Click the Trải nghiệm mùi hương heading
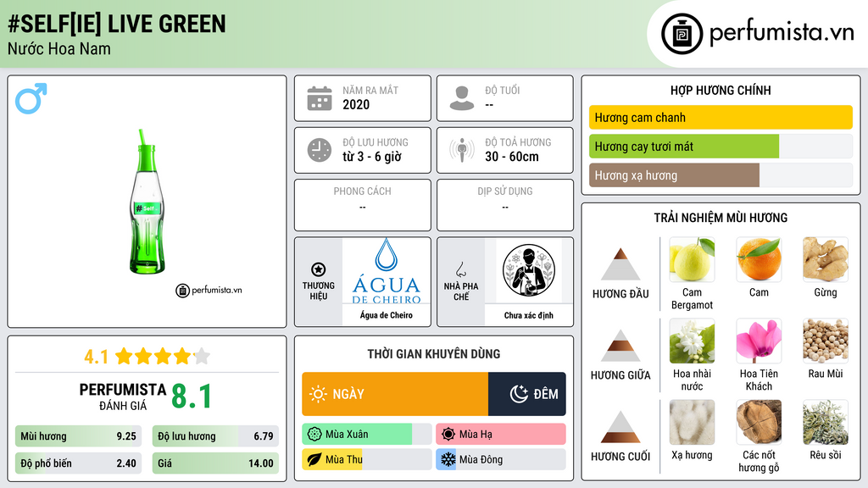The width and height of the screenshot is (868, 488). click(721, 218)
